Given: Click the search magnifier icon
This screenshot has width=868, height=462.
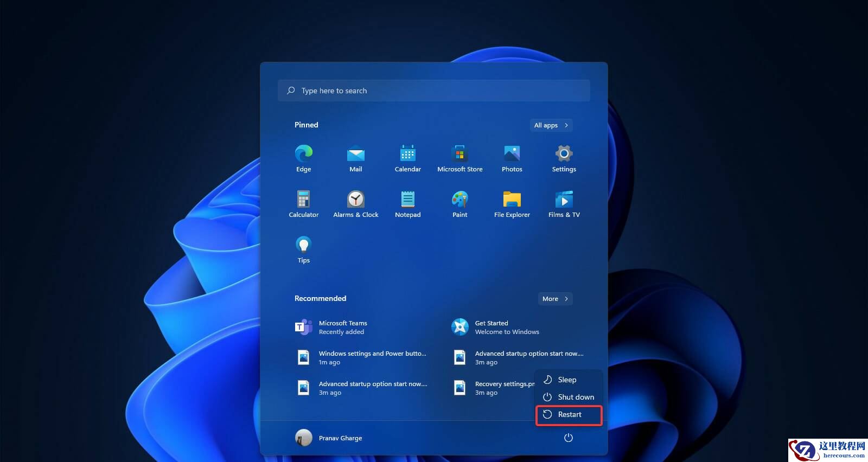Looking at the screenshot, I should (x=291, y=91).
